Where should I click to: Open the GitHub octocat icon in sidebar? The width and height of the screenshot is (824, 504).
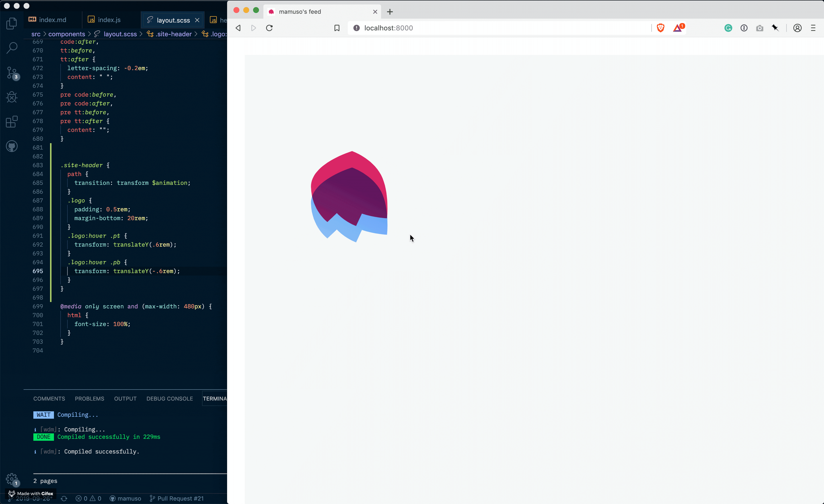point(12,146)
